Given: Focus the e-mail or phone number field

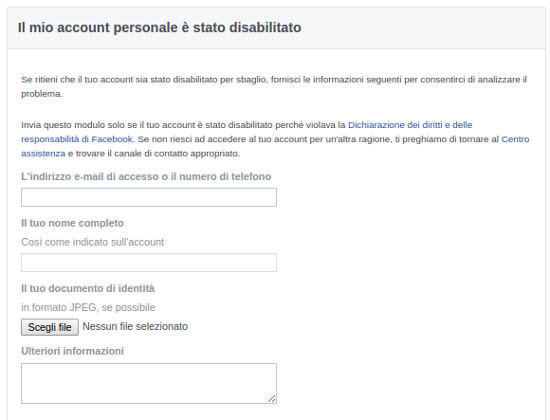Looking at the screenshot, I should (149, 197).
